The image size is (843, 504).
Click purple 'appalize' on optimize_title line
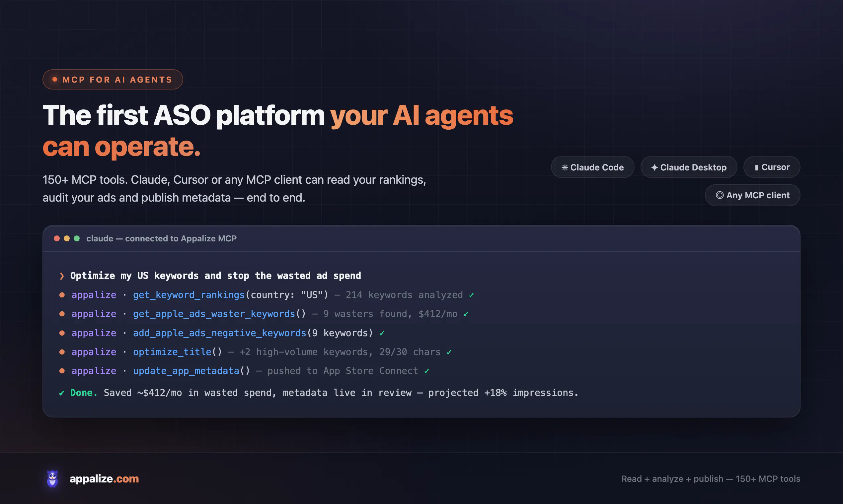point(94,352)
